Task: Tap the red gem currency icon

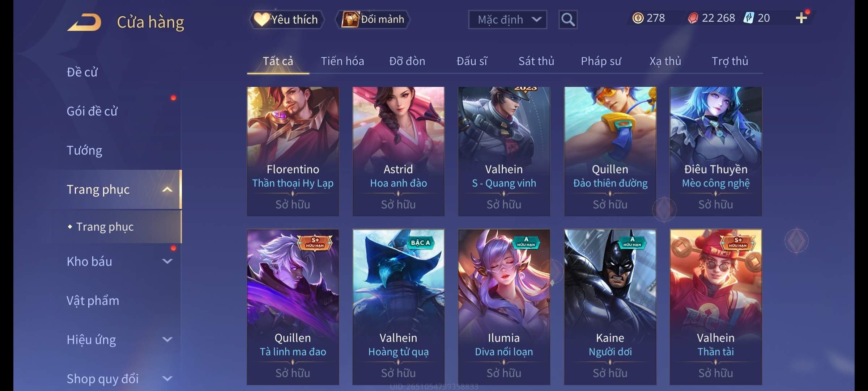Action: (x=693, y=18)
